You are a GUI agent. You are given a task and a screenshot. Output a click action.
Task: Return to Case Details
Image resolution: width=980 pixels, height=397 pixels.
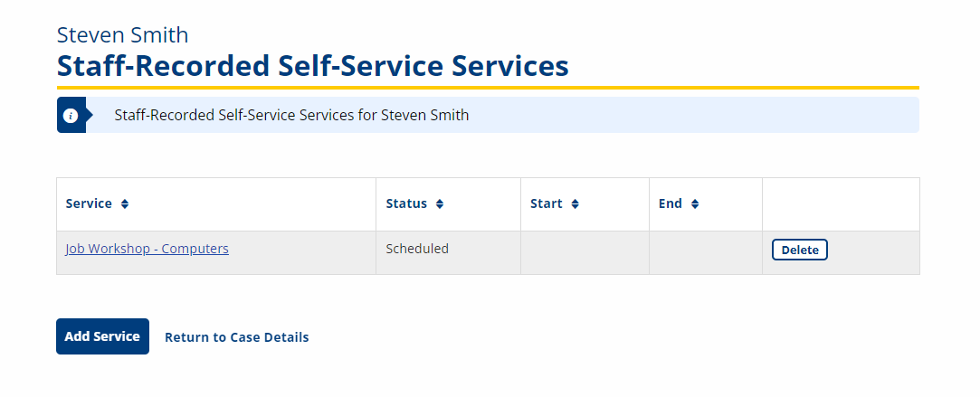tap(236, 337)
